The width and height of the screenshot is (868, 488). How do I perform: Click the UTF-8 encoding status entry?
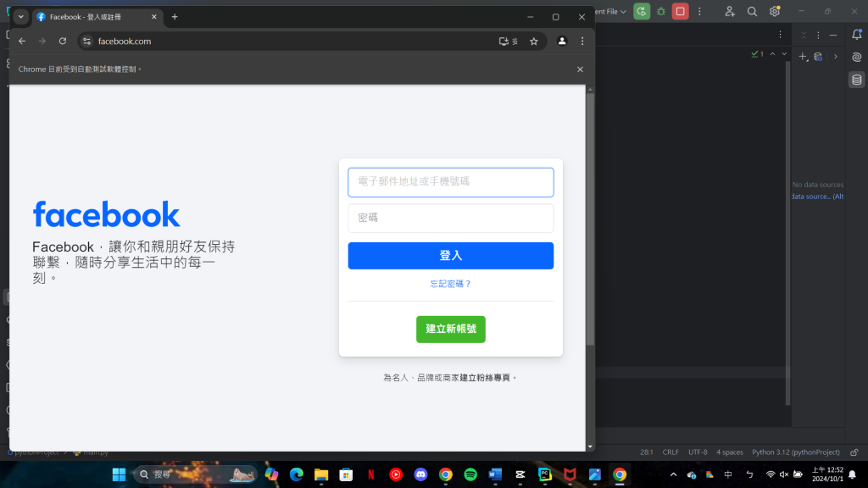(x=698, y=452)
